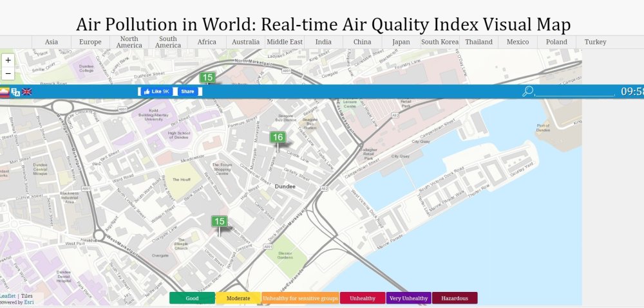Click the Facebook Share button
Viewport: 644px width, 308px height.
point(187,91)
